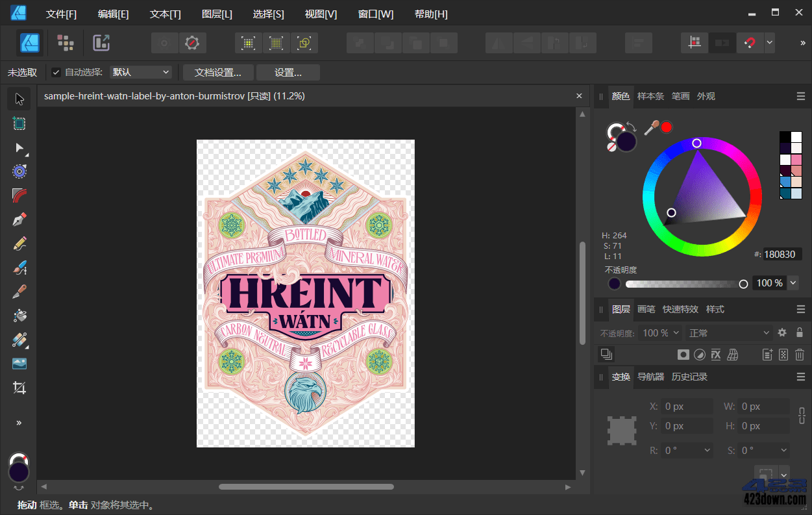Open the 正常 blend mode dropdown
812x515 pixels.
[728, 333]
